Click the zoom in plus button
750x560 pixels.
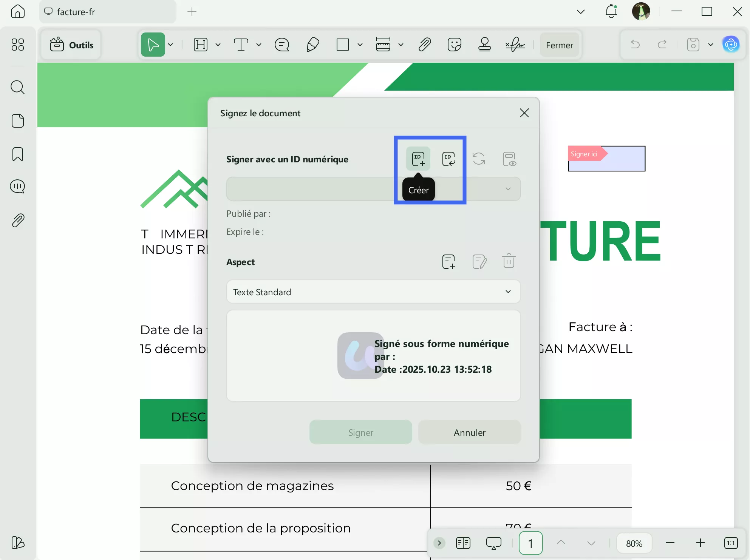click(x=700, y=543)
